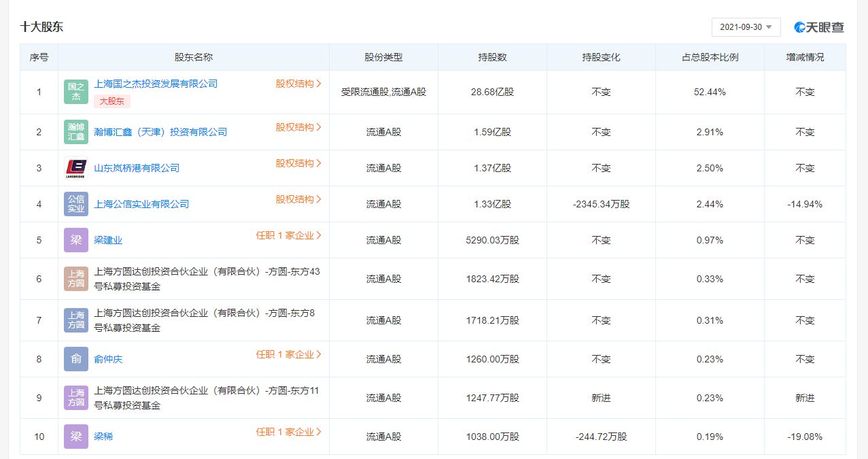Click the 序号 column header

pos(39,58)
